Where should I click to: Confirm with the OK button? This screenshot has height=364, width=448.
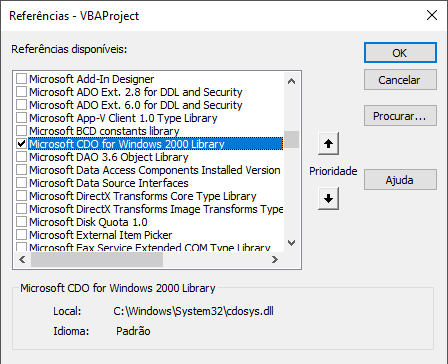coord(400,53)
